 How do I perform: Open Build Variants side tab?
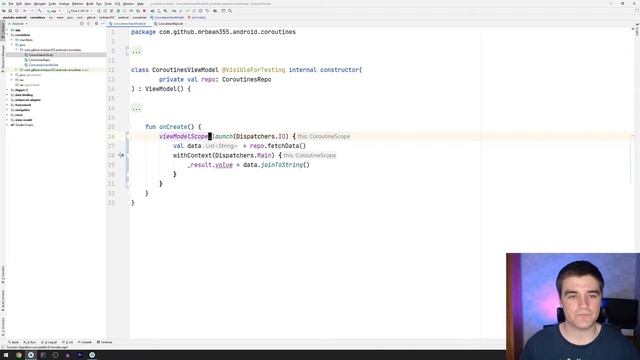click(3, 299)
